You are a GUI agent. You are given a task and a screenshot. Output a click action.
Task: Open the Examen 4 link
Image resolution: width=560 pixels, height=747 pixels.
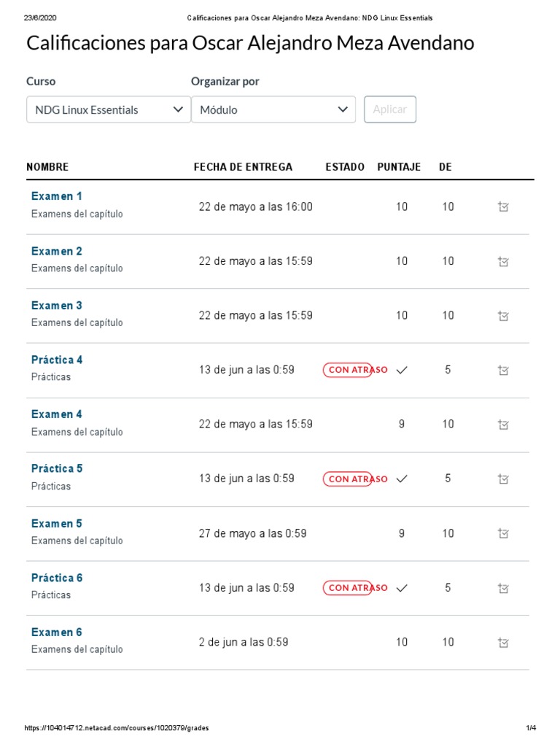[x=57, y=414]
